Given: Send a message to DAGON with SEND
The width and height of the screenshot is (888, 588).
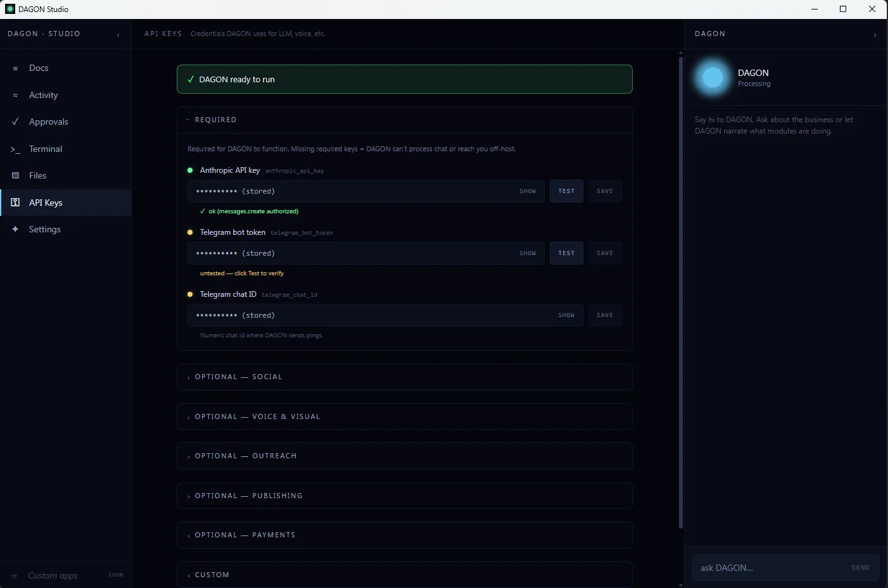Looking at the screenshot, I should pos(860,568).
